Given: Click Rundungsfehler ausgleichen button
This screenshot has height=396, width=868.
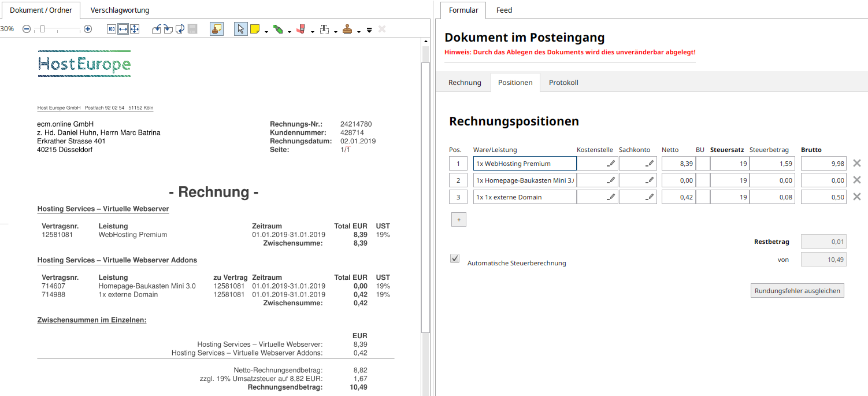Looking at the screenshot, I should coord(797,291).
